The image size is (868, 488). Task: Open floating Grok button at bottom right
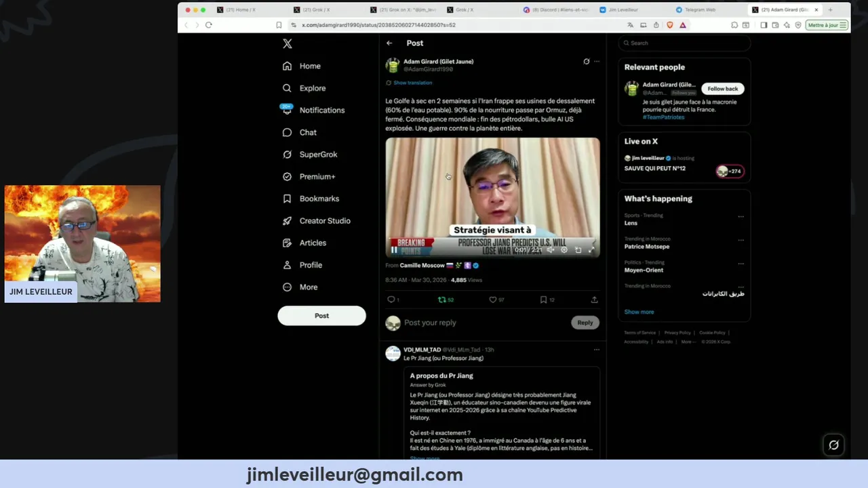click(833, 445)
